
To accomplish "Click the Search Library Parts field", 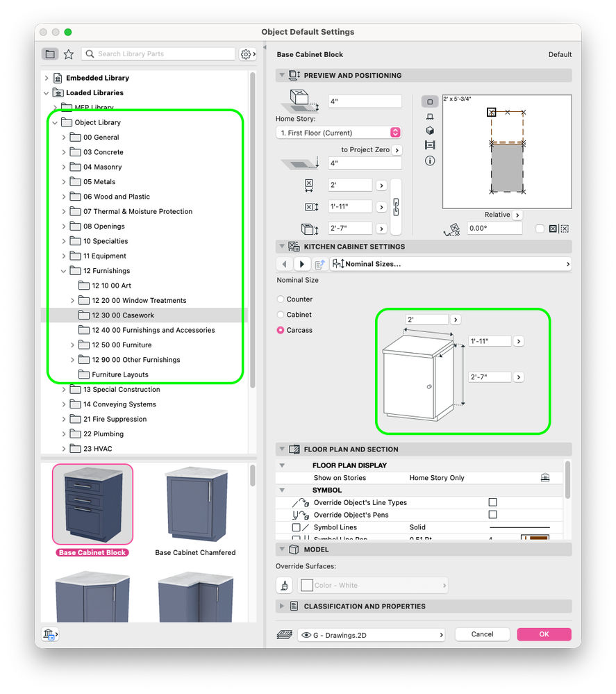I will (158, 54).
